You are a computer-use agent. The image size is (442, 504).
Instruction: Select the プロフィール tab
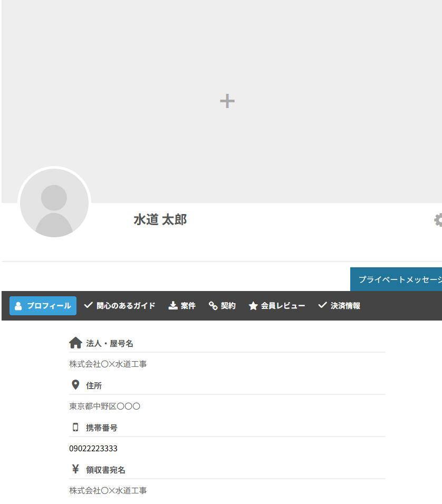tap(43, 306)
